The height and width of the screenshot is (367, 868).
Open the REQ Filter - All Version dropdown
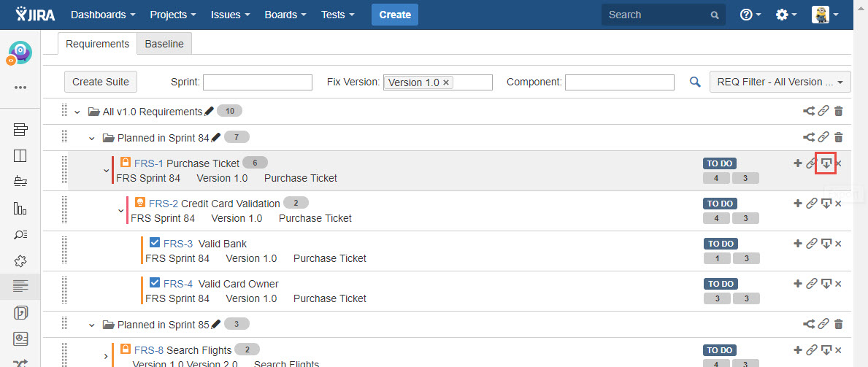pyautogui.click(x=780, y=82)
